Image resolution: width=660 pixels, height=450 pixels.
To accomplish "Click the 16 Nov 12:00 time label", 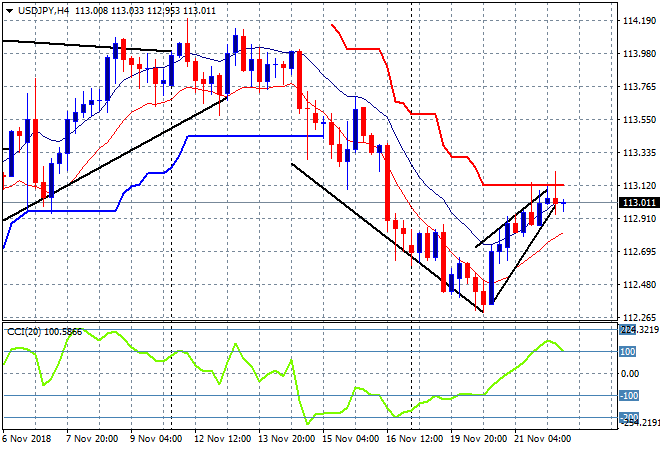I will [x=414, y=439].
